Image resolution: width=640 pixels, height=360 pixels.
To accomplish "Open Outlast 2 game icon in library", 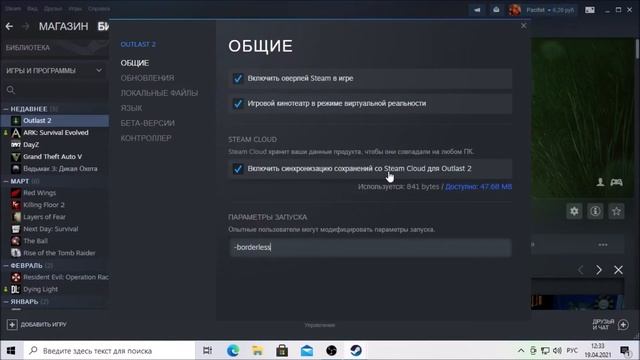I will click(16, 120).
